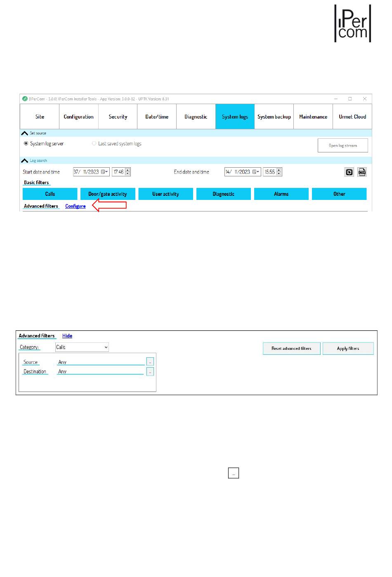The image size is (392, 577).
Task: Select the Last saved system logs option
Action: pos(94,144)
